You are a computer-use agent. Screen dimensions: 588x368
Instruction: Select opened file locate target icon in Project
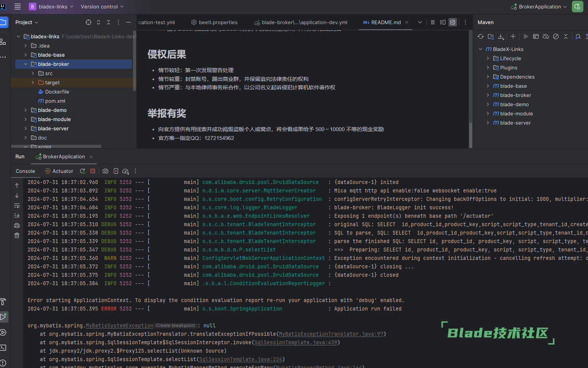[89, 22]
